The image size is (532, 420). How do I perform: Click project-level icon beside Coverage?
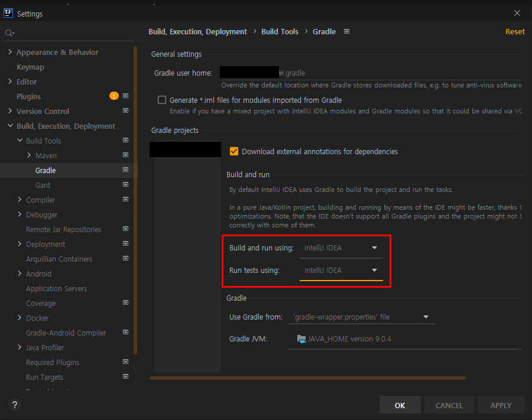[x=125, y=302]
